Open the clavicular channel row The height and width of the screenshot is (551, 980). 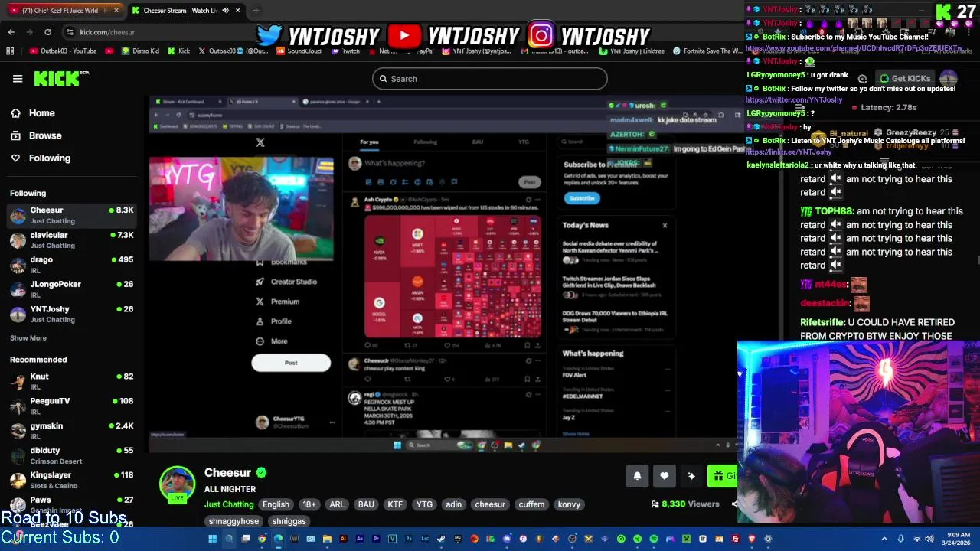coord(71,240)
